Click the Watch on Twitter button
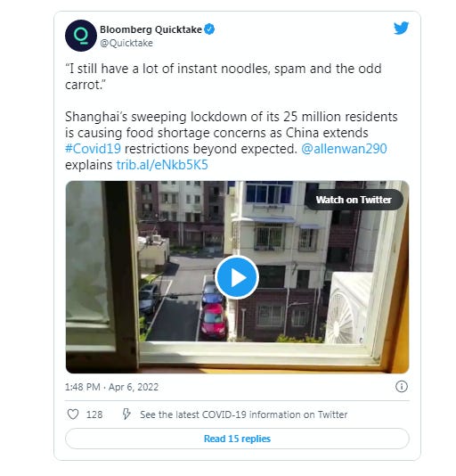Image resolution: width=456 pixels, height=476 pixels. point(354,200)
